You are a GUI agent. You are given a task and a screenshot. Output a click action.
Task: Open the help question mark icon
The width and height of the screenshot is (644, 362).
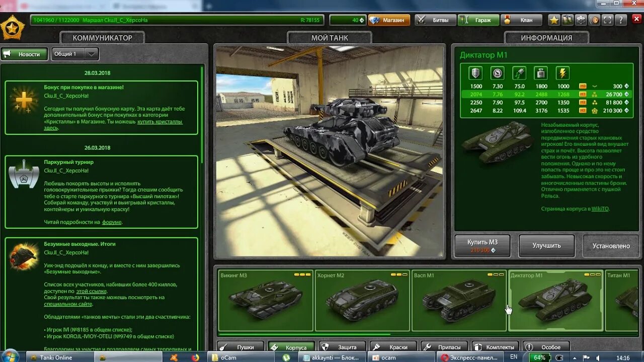[621, 20]
